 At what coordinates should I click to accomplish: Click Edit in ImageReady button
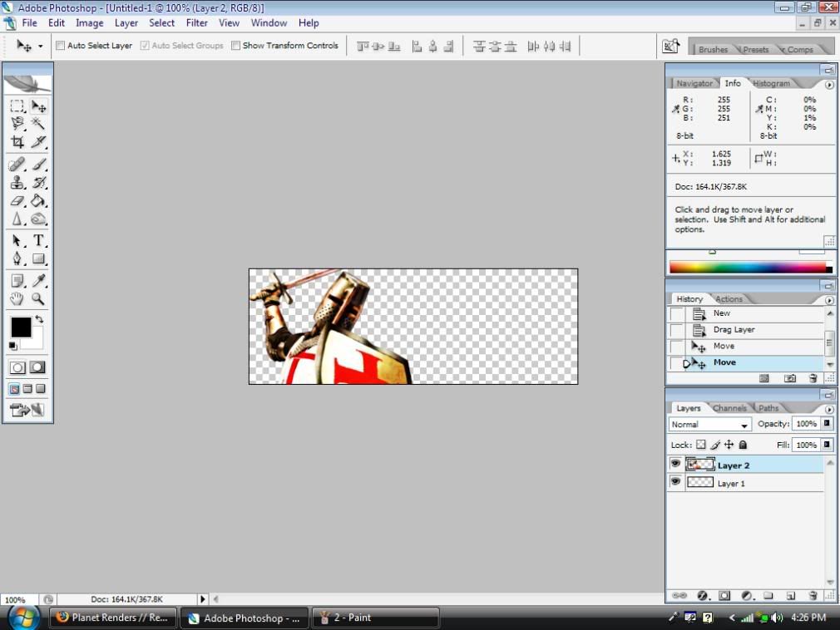(x=26, y=410)
